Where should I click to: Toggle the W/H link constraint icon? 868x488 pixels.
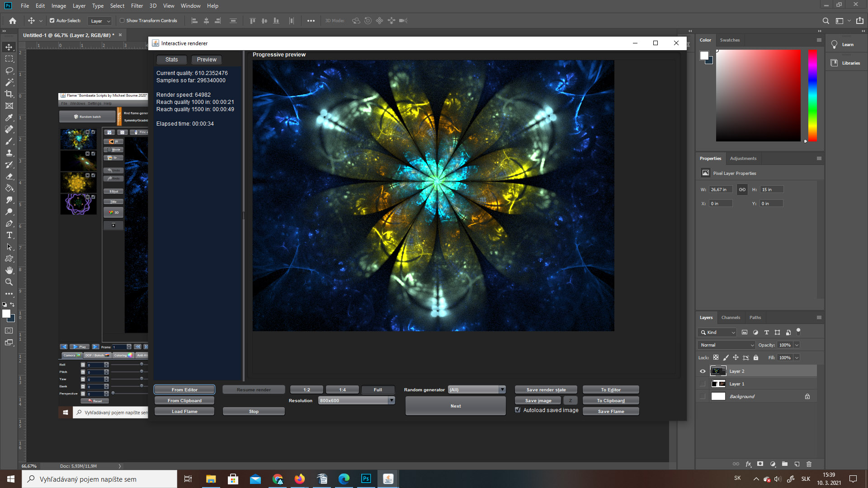tap(742, 190)
